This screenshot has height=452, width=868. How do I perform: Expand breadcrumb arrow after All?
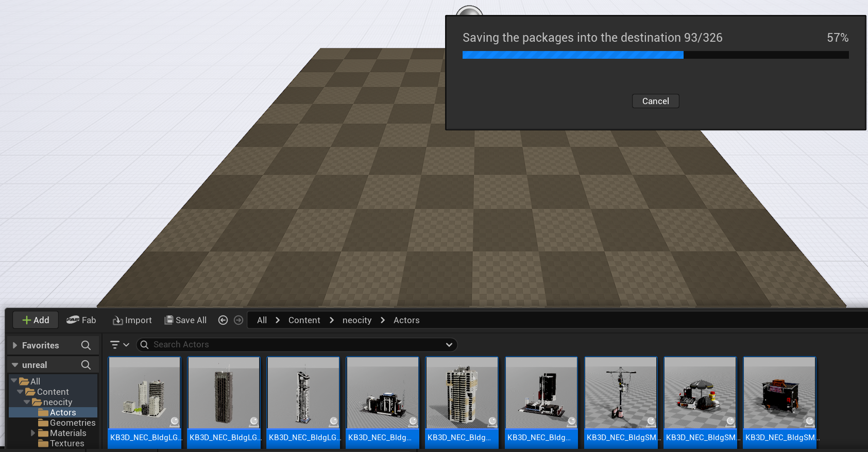278,320
